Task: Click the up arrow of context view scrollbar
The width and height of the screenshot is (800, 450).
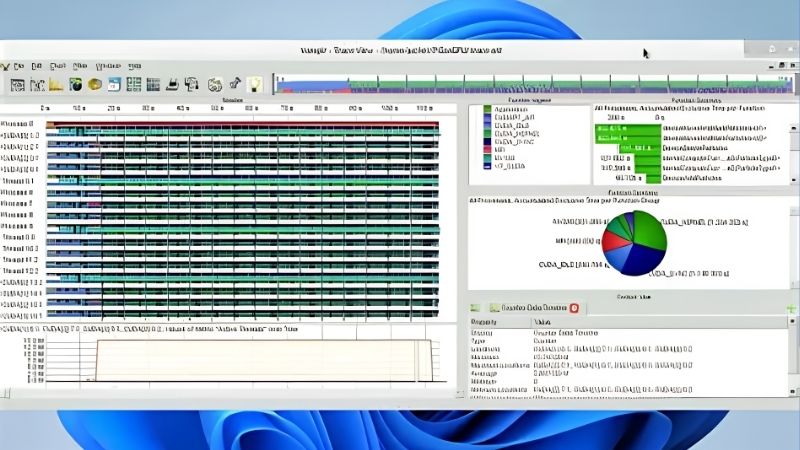Action: click(x=792, y=321)
